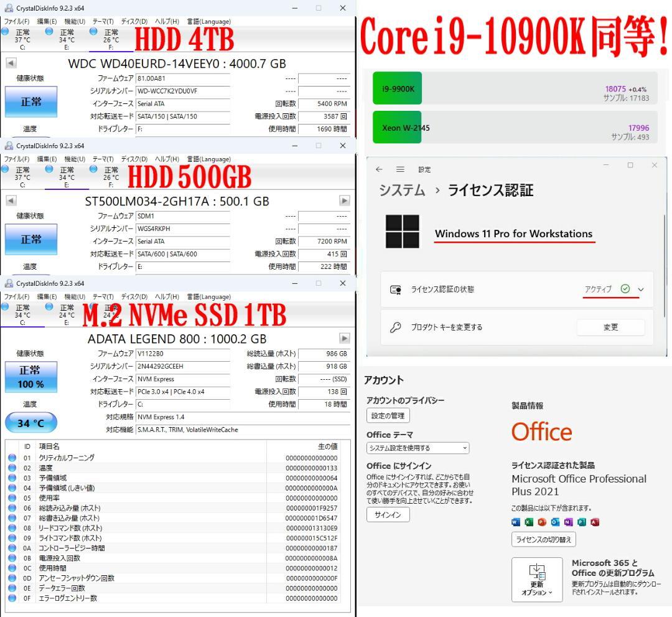Click the コントローラービジー時間 SMART row
Image resolution: width=672 pixels, height=617 pixels.
point(174,548)
